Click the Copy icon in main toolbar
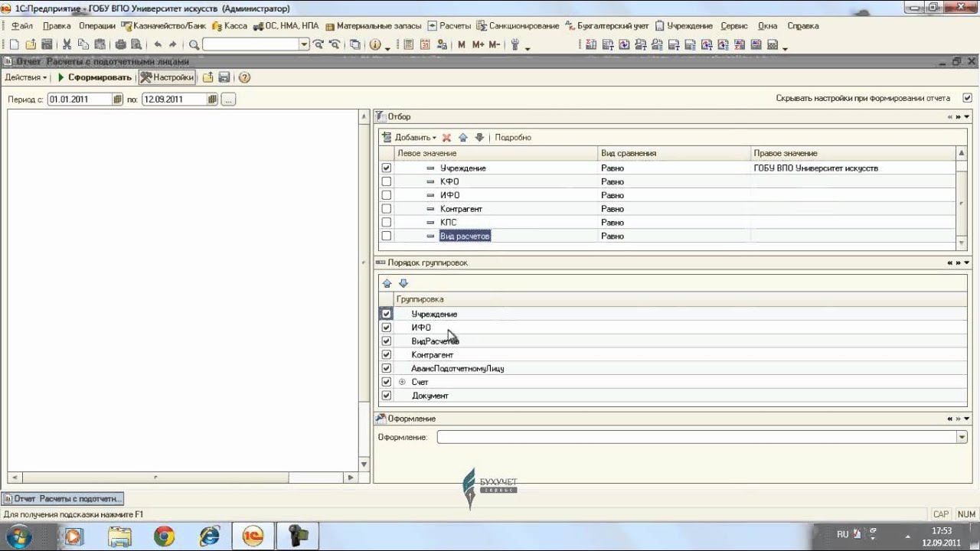980x551 pixels. (83, 44)
